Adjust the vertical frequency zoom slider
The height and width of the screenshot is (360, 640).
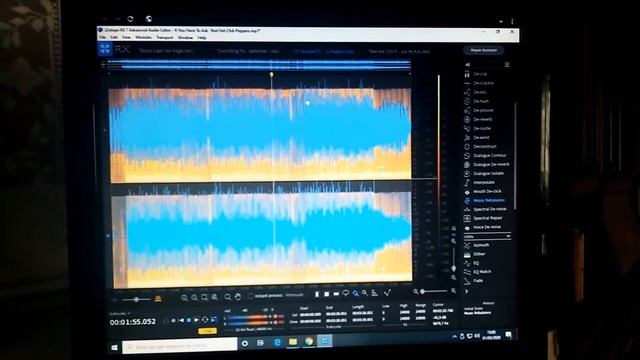pos(453,259)
